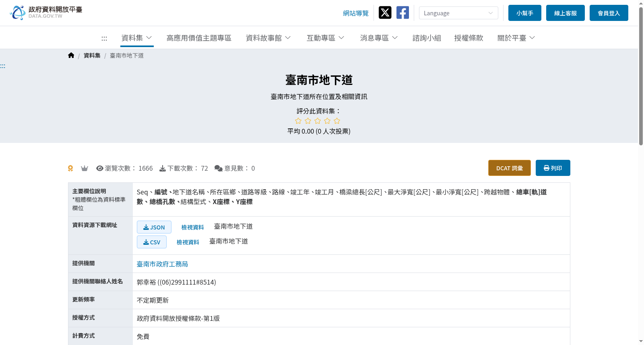Open 檢視資料 for the JSON resource
The image size is (644, 345).
coord(193,227)
